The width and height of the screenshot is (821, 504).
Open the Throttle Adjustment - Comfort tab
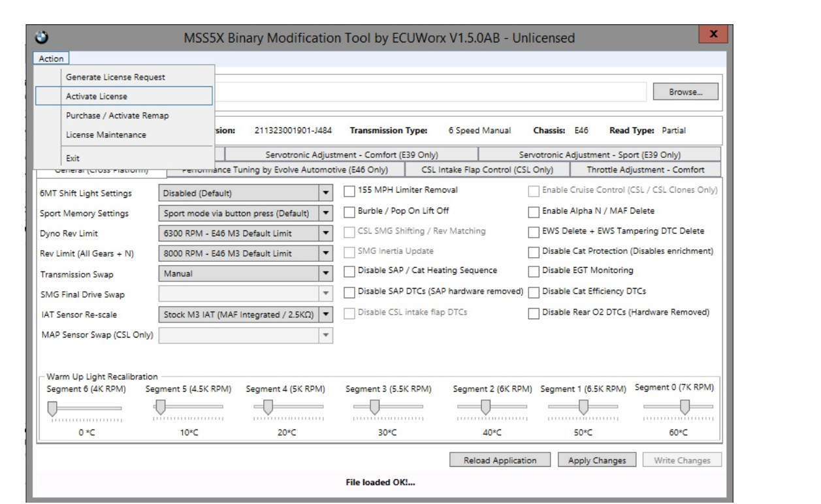click(645, 170)
